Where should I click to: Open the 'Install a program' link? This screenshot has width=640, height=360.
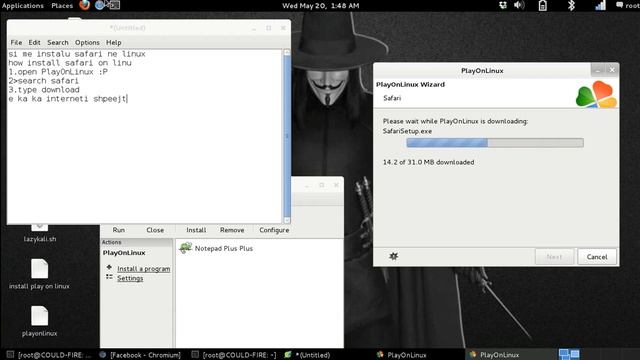(144, 269)
